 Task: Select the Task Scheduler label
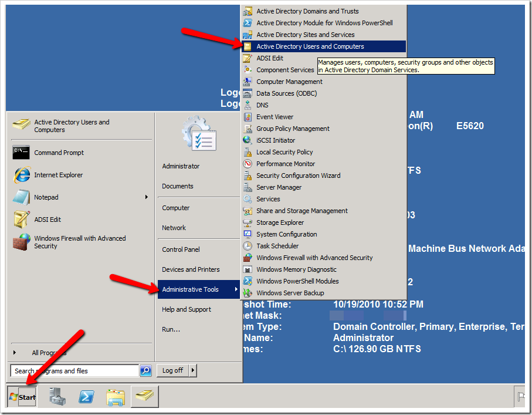click(x=277, y=246)
